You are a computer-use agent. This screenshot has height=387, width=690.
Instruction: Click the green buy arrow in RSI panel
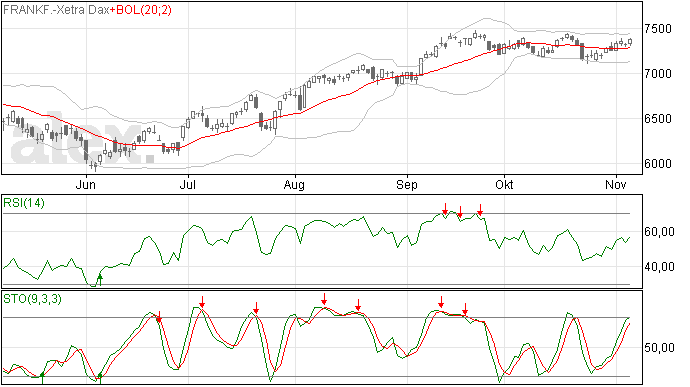100,280
